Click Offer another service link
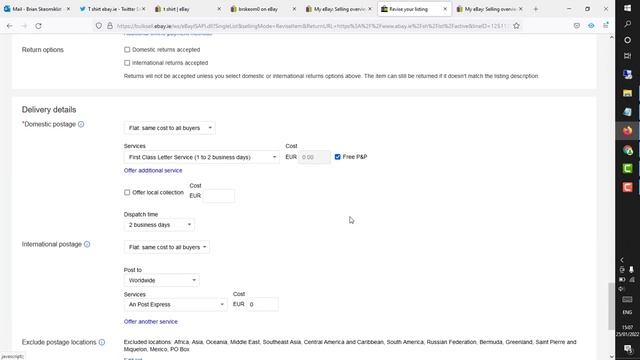The width and height of the screenshot is (640, 360). pos(151,322)
